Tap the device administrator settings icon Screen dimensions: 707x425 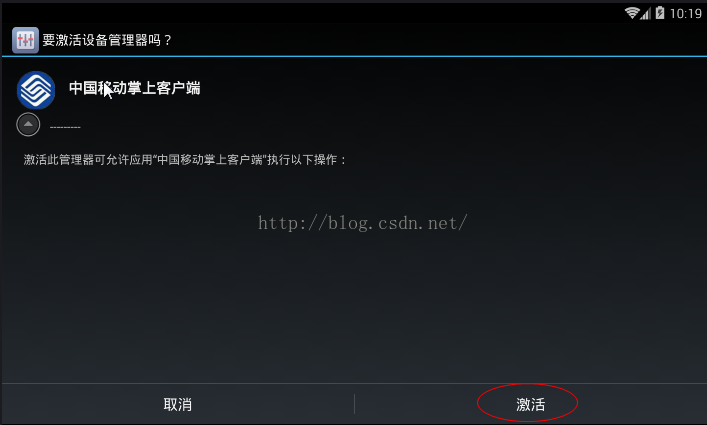click(25, 40)
